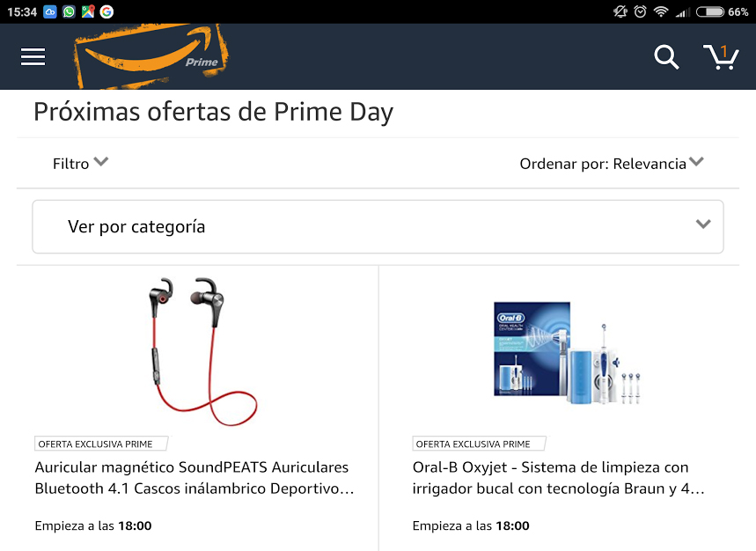Open the Ordenar por Relevancia dropdown
The height and width of the screenshot is (551, 756).
coord(612,164)
